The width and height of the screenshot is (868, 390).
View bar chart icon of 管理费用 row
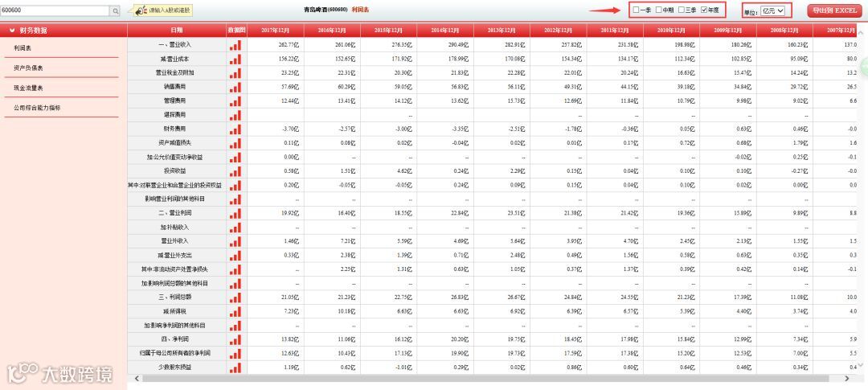coord(235,101)
